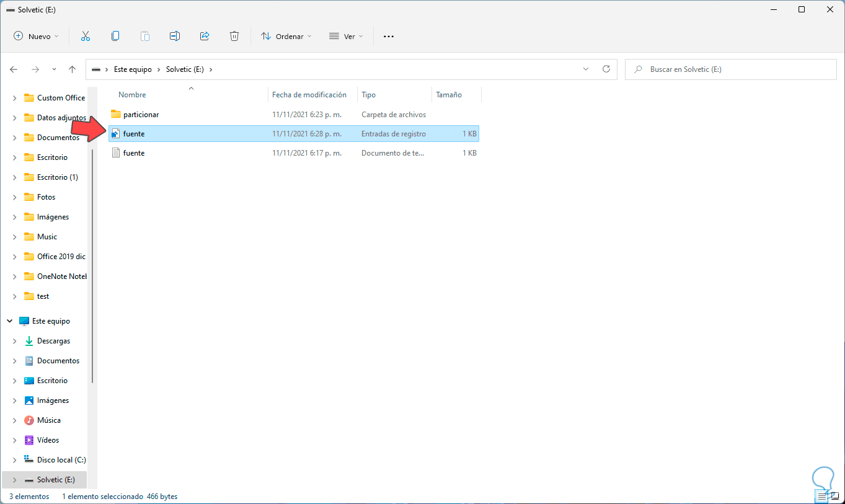Screen dimensions: 845x504
Task: Collapse the Este equipo tree node
Action: click(x=10, y=321)
